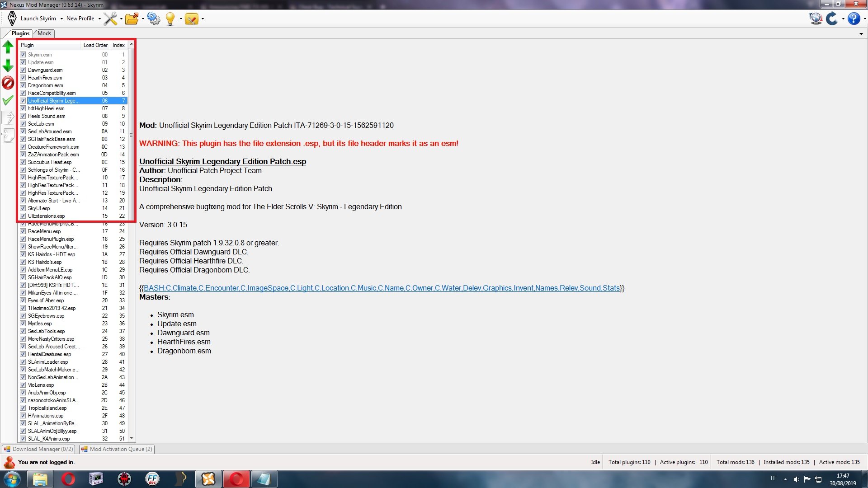Open dropdown arrow beside refresh icon
Image resolution: width=868 pixels, height=488 pixels.
pyautogui.click(x=843, y=19)
